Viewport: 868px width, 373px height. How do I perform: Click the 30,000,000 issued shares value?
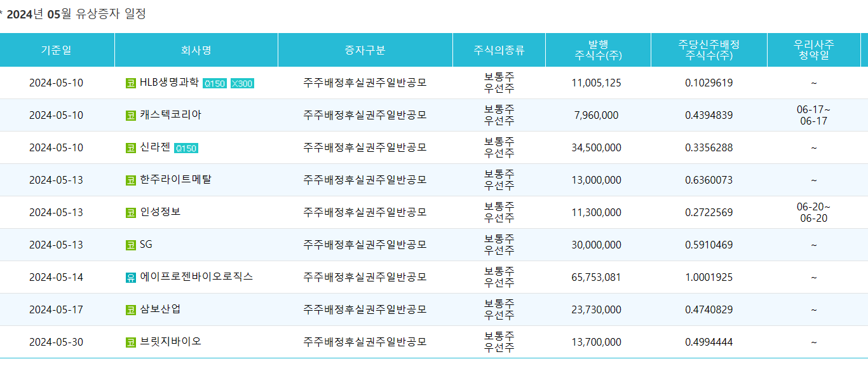597,245
